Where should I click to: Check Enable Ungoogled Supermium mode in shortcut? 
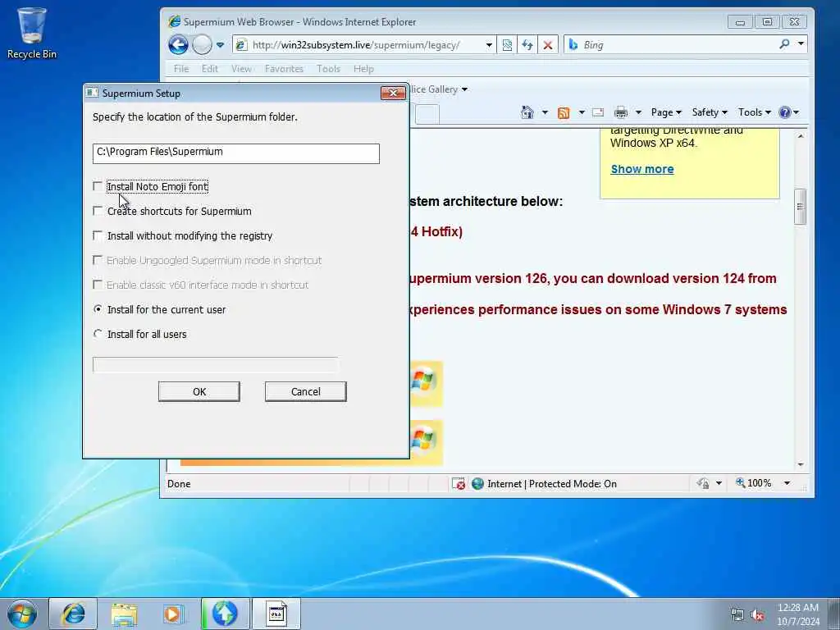[98, 260]
